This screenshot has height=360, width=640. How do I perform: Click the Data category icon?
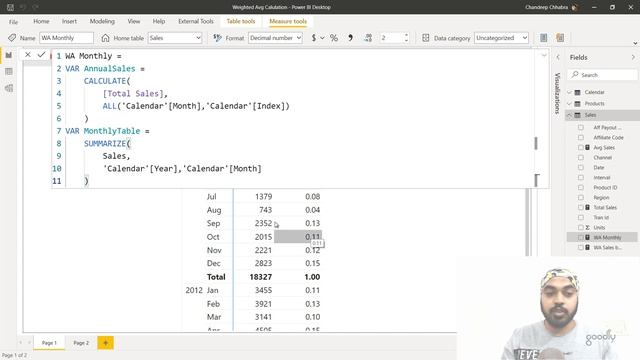[426, 38]
